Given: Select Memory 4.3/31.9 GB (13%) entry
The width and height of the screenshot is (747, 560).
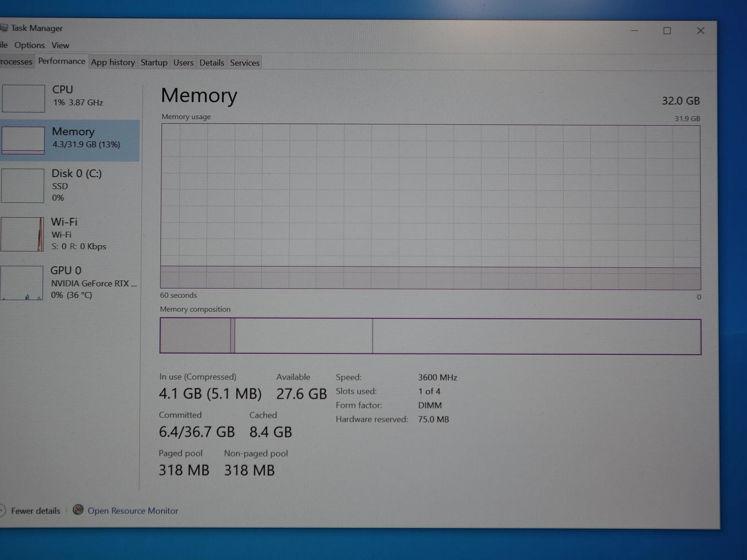Looking at the screenshot, I should click(70, 140).
